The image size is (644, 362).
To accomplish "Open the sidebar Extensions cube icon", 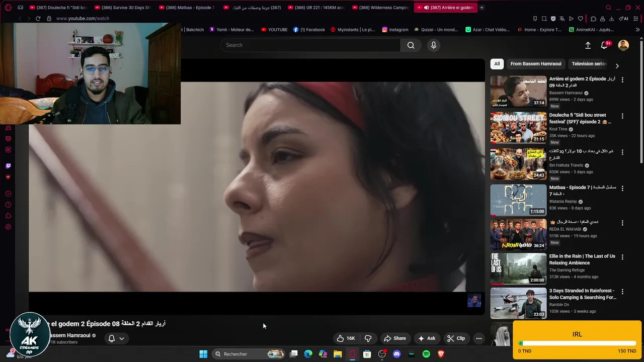I will 8,216.
